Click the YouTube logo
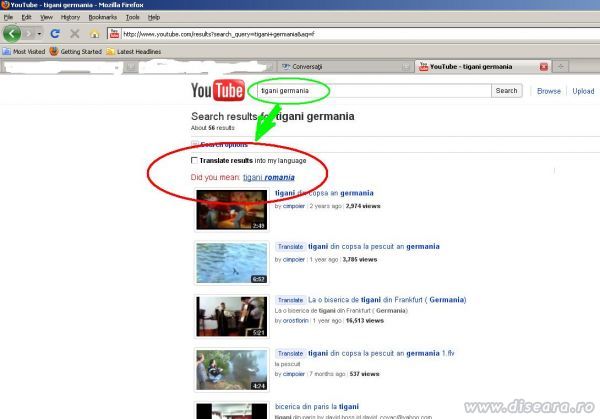Screen dimensions: 600x419 tap(218, 90)
